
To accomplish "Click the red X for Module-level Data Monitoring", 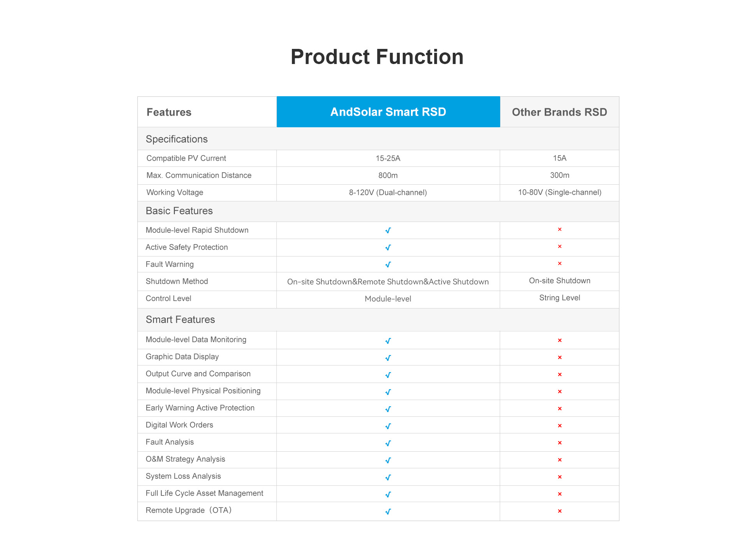I will [559, 340].
